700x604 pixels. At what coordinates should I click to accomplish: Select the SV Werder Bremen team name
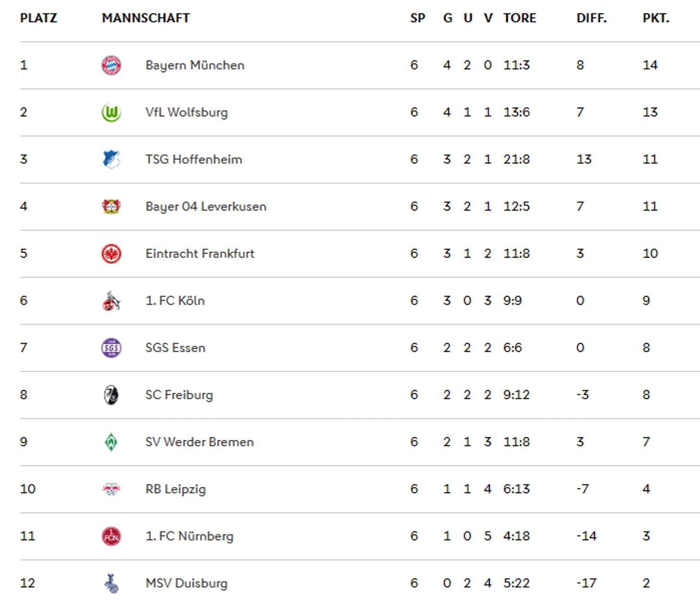pos(199,442)
